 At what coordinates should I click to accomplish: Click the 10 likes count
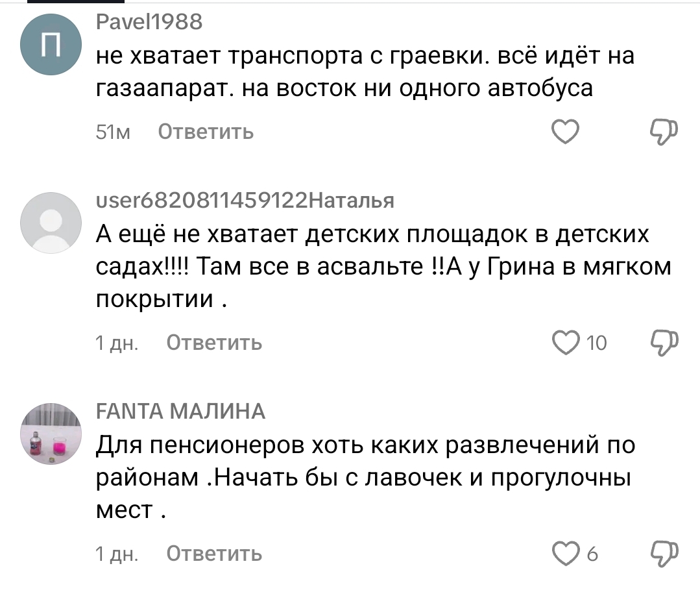(x=596, y=343)
